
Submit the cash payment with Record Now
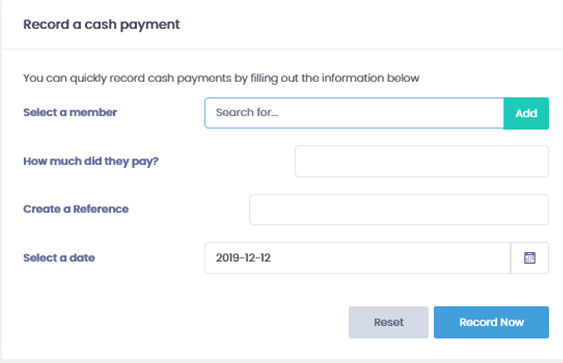[491, 322]
